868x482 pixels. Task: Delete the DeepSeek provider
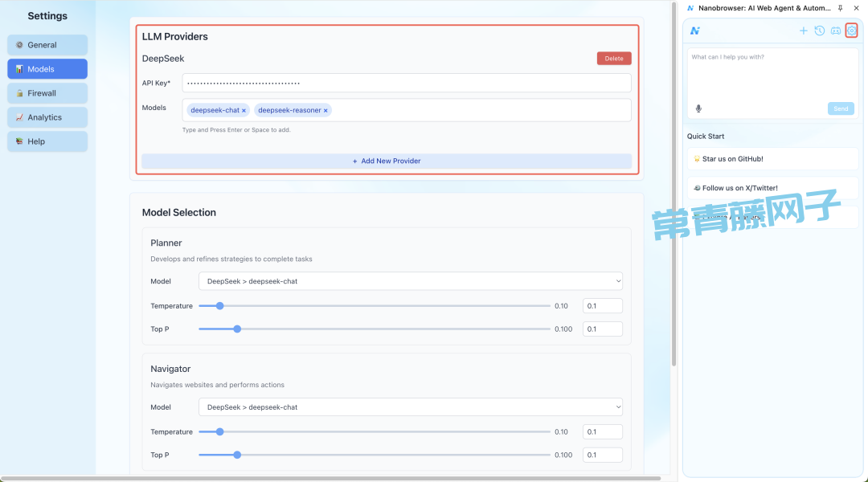(614, 59)
